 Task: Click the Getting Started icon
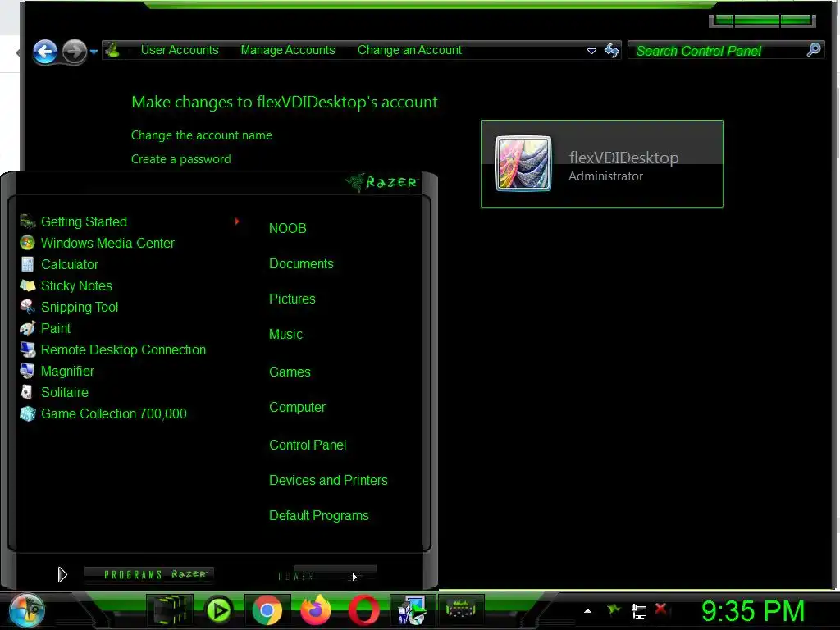[x=27, y=221]
